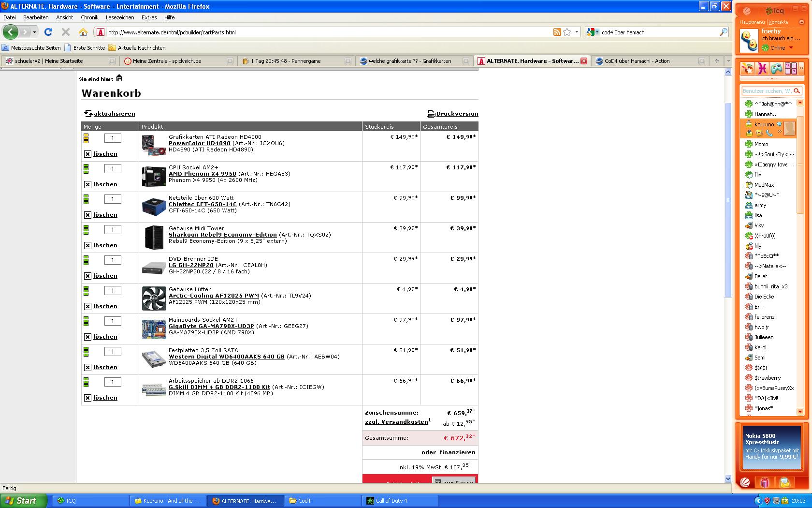812x508 pixels.
Task: Open the Lesezeichen menu
Action: (x=120, y=17)
